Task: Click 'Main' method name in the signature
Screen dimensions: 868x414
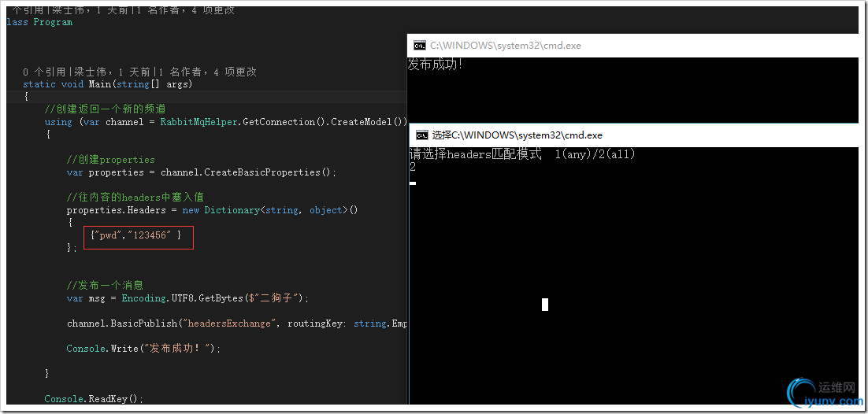Action: tap(100, 84)
